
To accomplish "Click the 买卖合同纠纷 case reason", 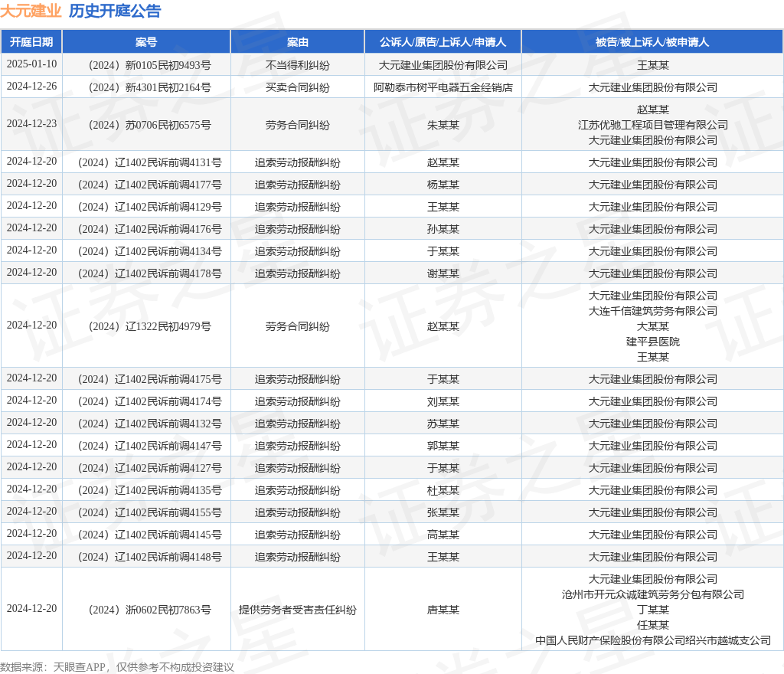I will click(298, 87).
